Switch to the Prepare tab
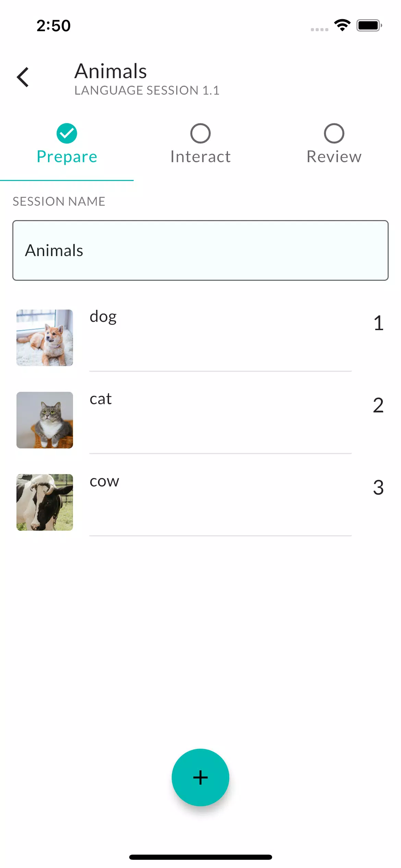 point(67,157)
